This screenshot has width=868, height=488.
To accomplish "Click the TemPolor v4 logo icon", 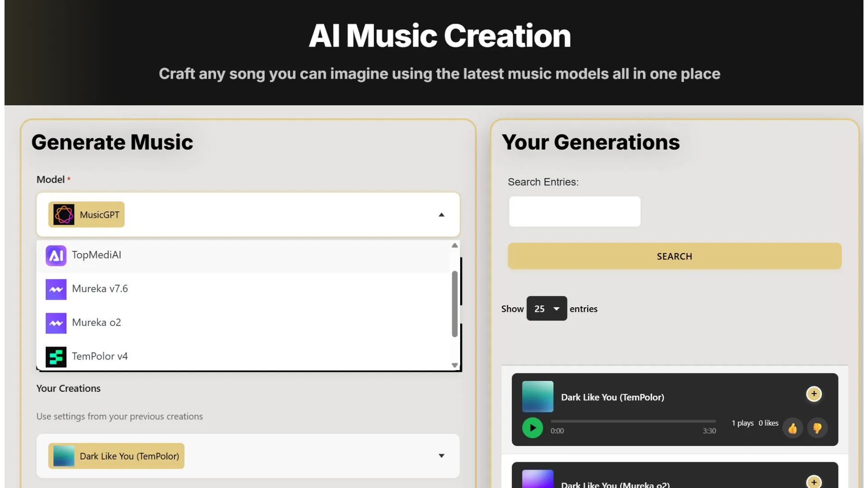I will point(56,357).
